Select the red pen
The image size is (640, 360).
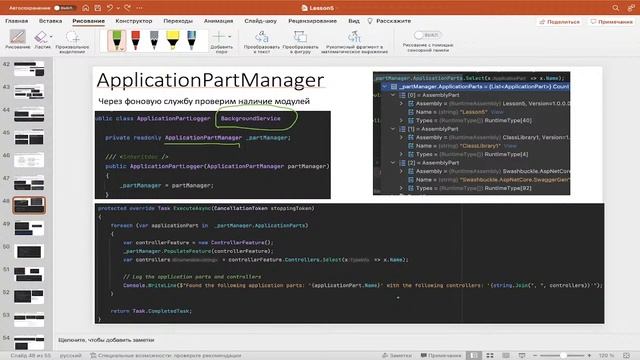136,40
